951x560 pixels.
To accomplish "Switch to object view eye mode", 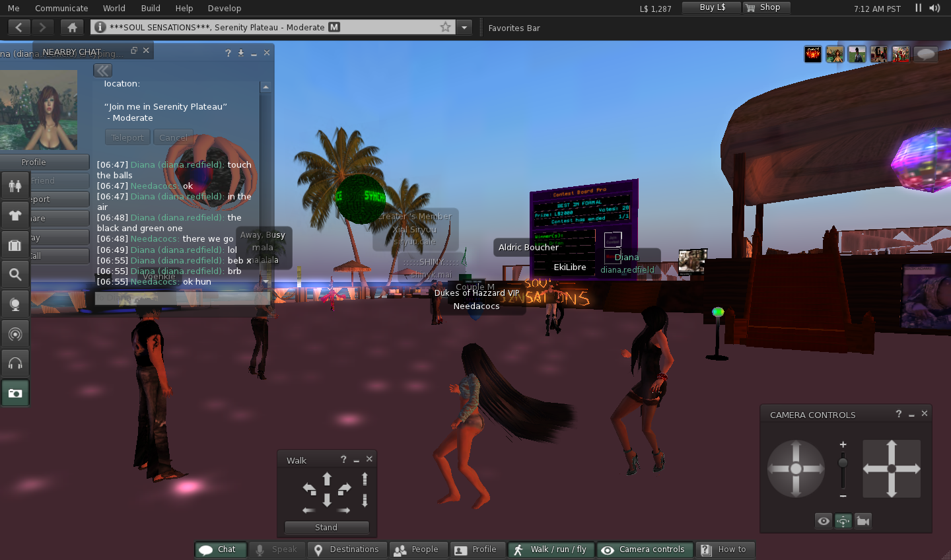I will click(824, 521).
